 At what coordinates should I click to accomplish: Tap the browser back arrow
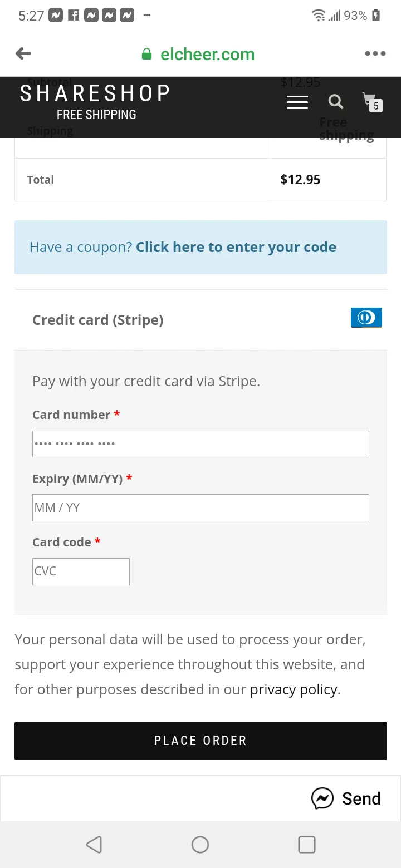pyautogui.click(x=23, y=53)
